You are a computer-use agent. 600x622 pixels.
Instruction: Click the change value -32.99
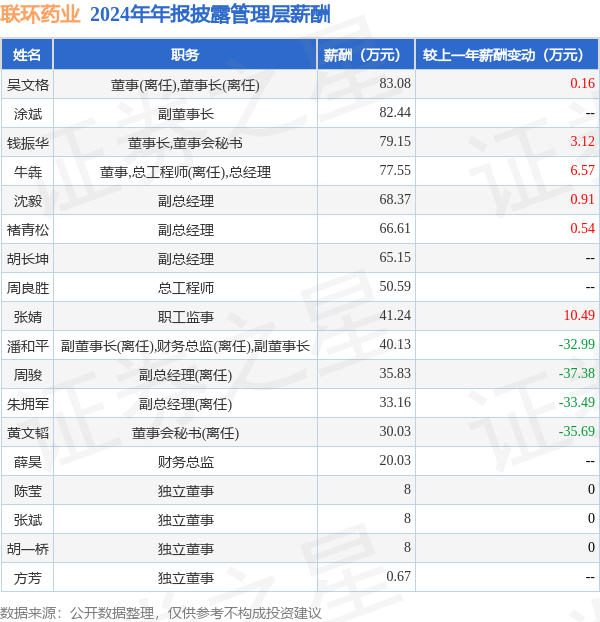pyautogui.click(x=577, y=344)
